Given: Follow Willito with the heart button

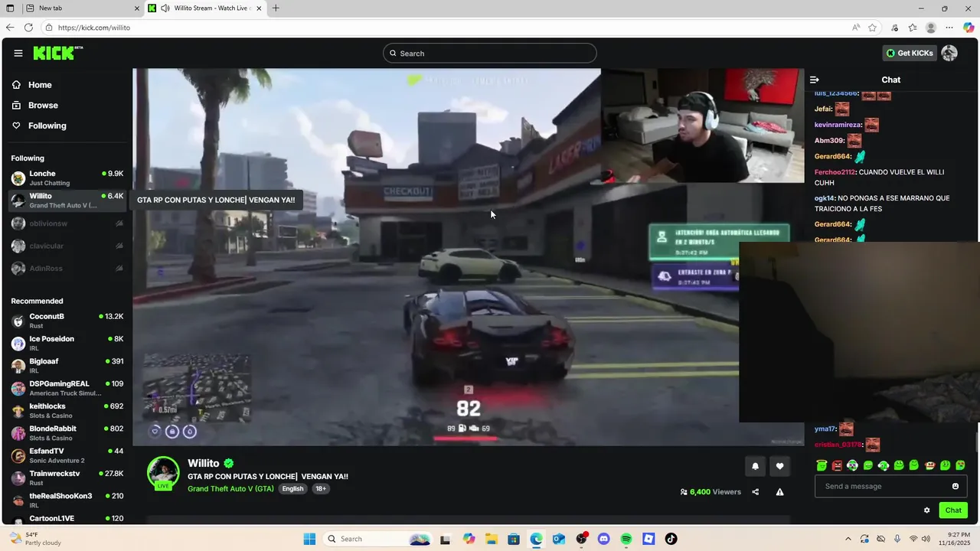Looking at the screenshot, I should (x=779, y=466).
